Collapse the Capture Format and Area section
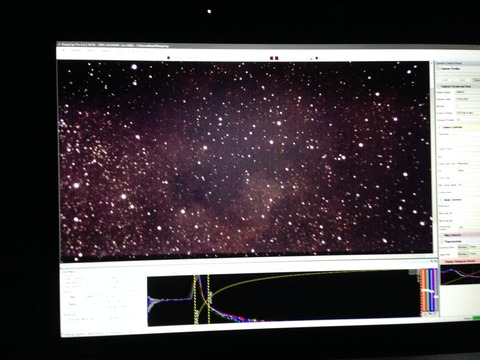The image size is (480, 360). 439,86
